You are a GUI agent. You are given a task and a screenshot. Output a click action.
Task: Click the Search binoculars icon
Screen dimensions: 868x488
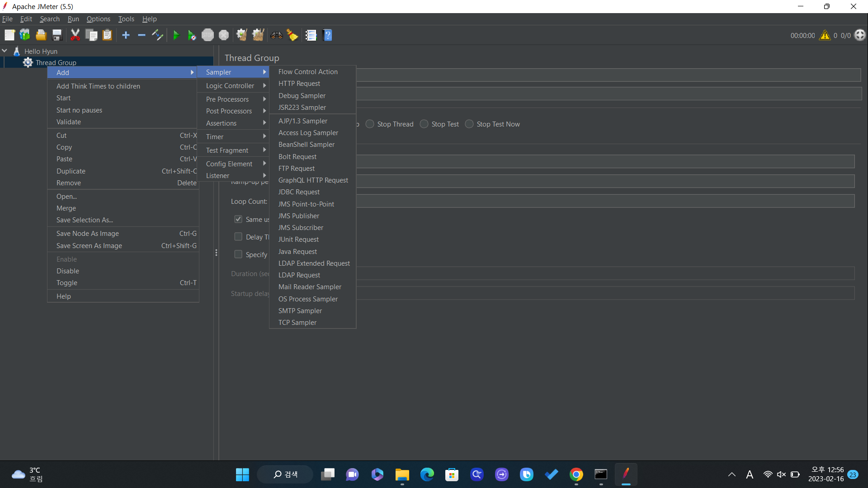pos(277,35)
